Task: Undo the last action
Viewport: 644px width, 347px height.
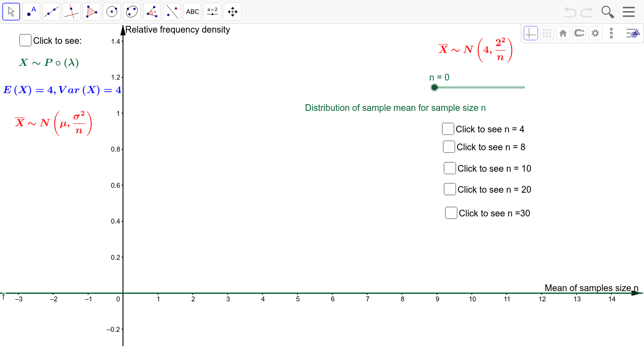Action: (x=570, y=12)
